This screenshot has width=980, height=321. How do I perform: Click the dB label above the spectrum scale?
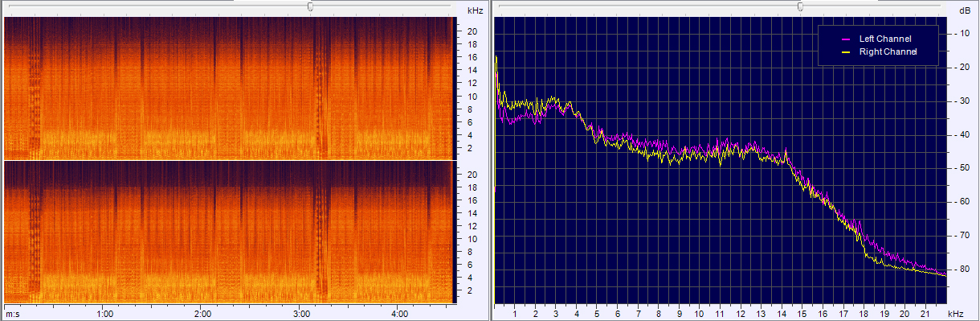pyautogui.click(x=964, y=10)
